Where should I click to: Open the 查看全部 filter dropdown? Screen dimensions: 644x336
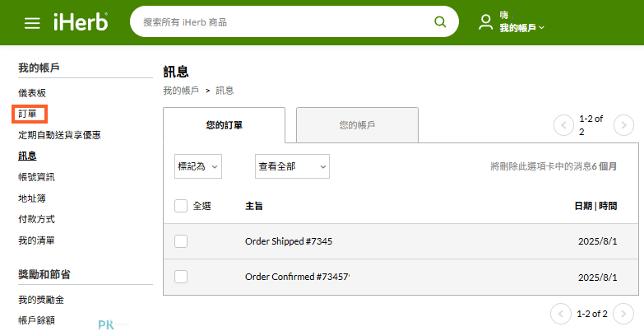pos(292,166)
